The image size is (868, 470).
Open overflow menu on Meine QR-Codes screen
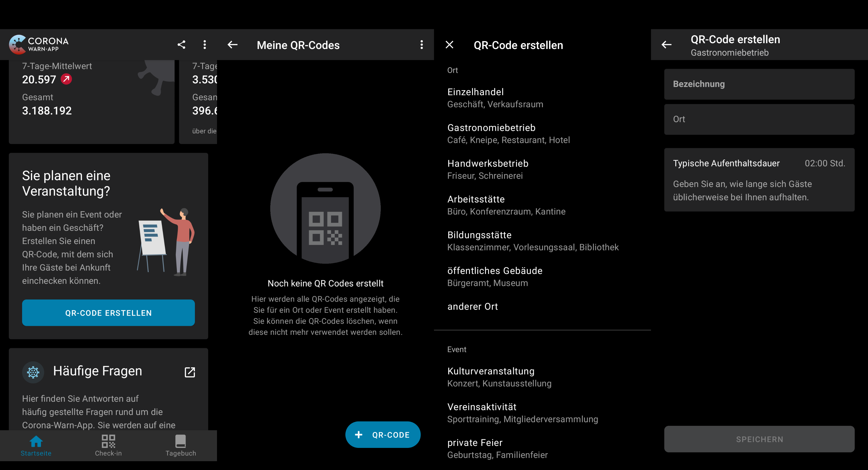(x=421, y=44)
